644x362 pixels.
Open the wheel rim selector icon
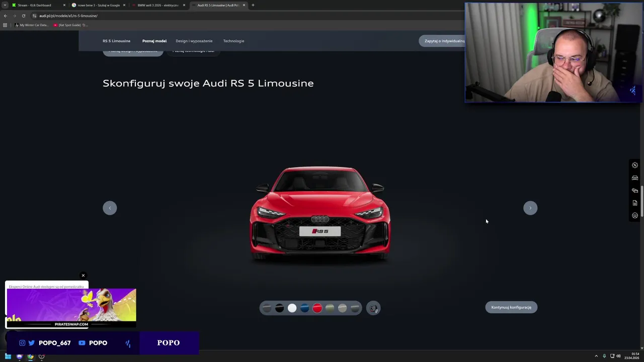point(373,308)
